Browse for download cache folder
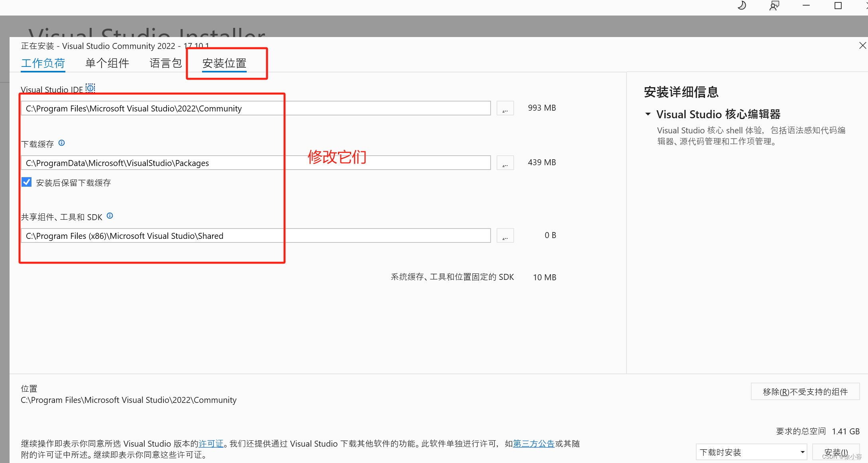Viewport: 868px width, 463px height. point(505,163)
